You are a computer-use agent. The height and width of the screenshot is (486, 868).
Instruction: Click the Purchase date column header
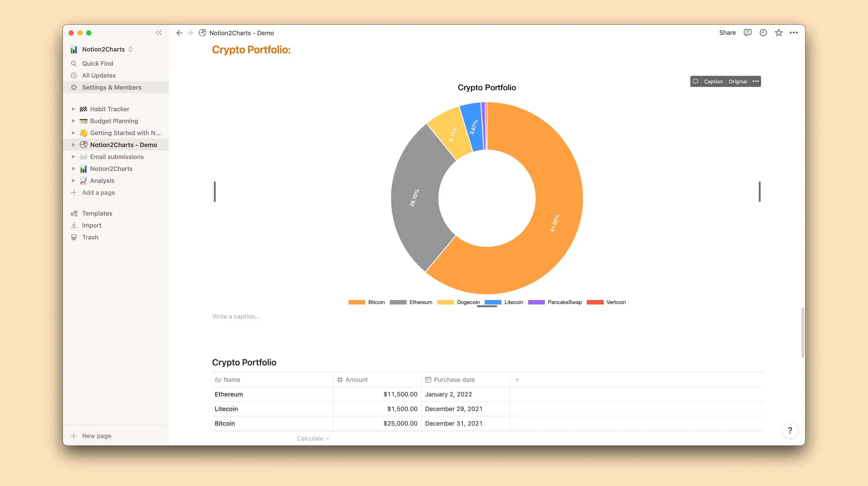[465, 379]
